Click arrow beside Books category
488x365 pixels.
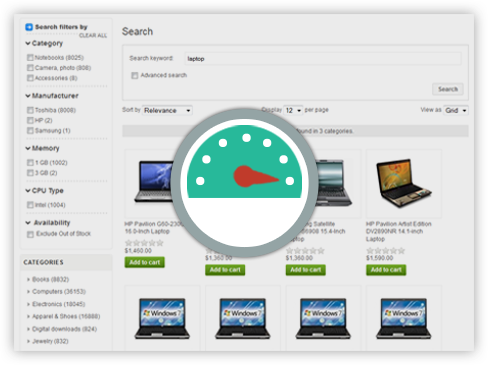click(28, 279)
